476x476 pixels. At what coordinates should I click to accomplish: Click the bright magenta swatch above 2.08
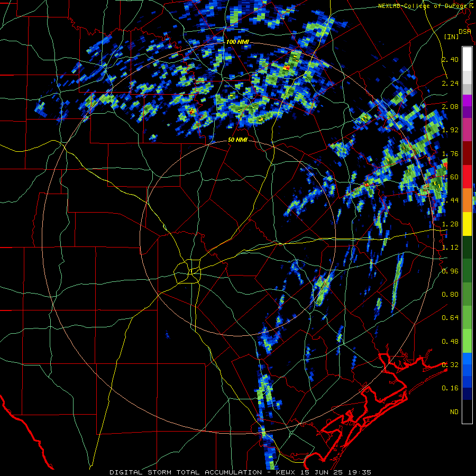(467, 100)
